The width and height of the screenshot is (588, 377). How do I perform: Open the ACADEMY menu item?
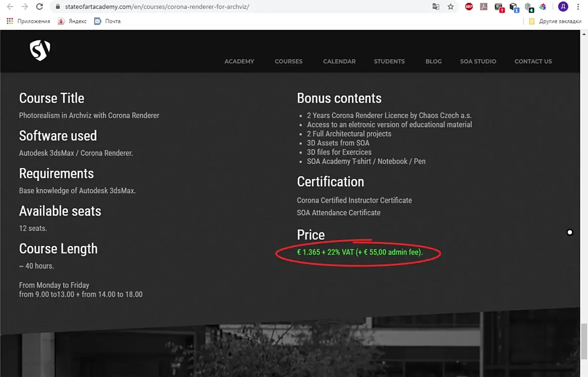[239, 61]
